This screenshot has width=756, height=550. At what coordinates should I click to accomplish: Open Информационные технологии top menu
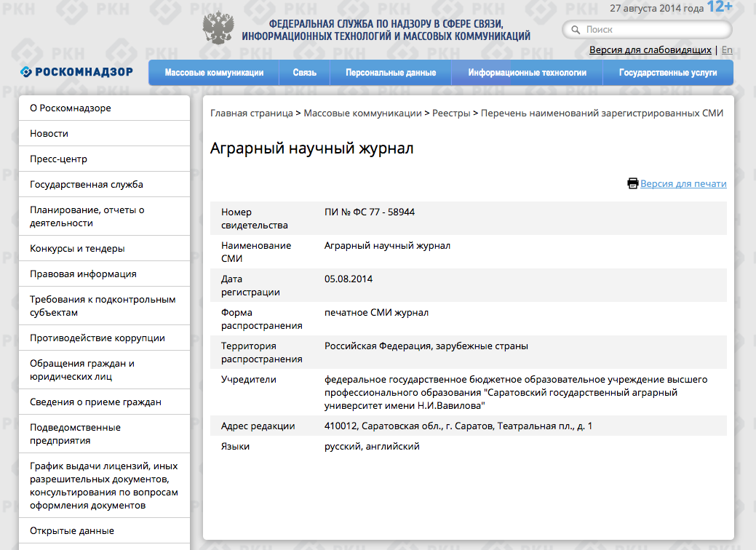[527, 73]
